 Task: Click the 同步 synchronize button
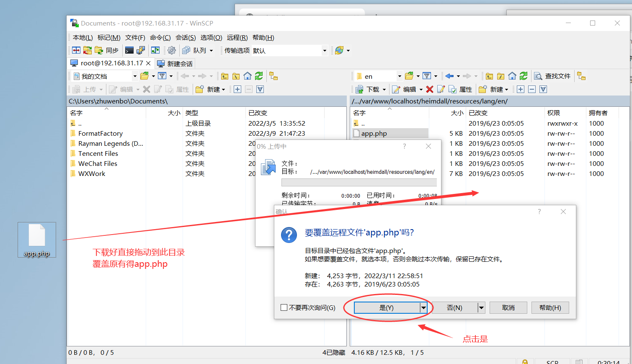(x=107, y=50)
